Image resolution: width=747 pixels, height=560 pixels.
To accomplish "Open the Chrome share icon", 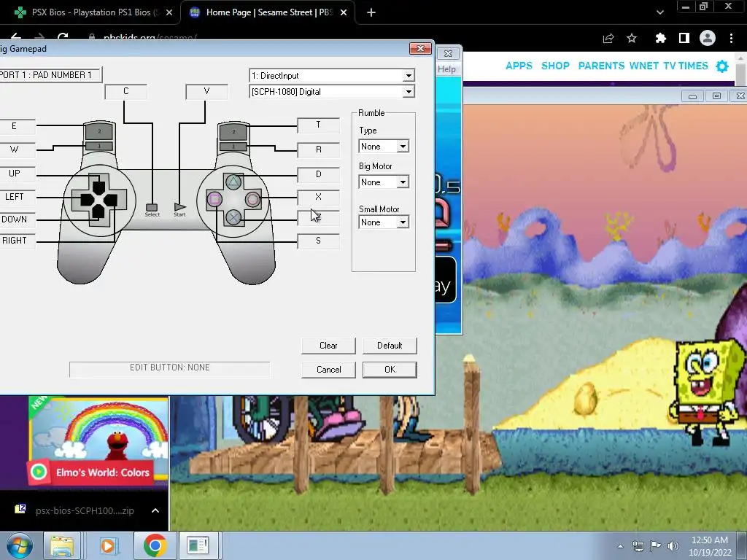I will 608,38.
